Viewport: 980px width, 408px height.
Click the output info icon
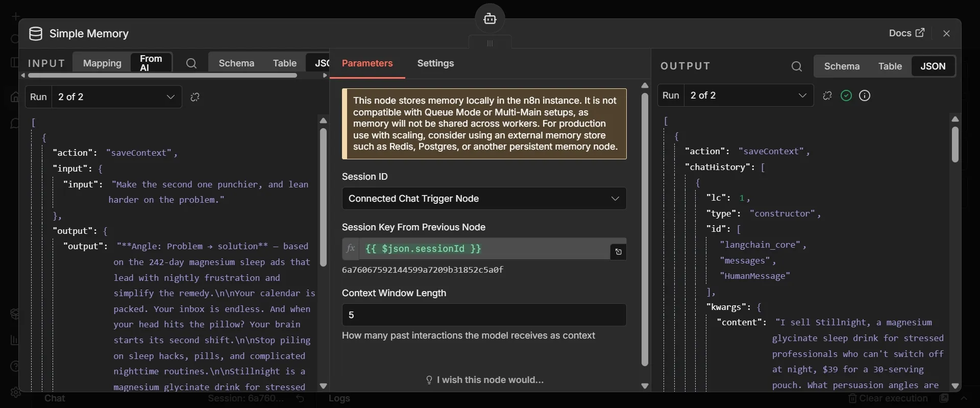pos(865,95)
